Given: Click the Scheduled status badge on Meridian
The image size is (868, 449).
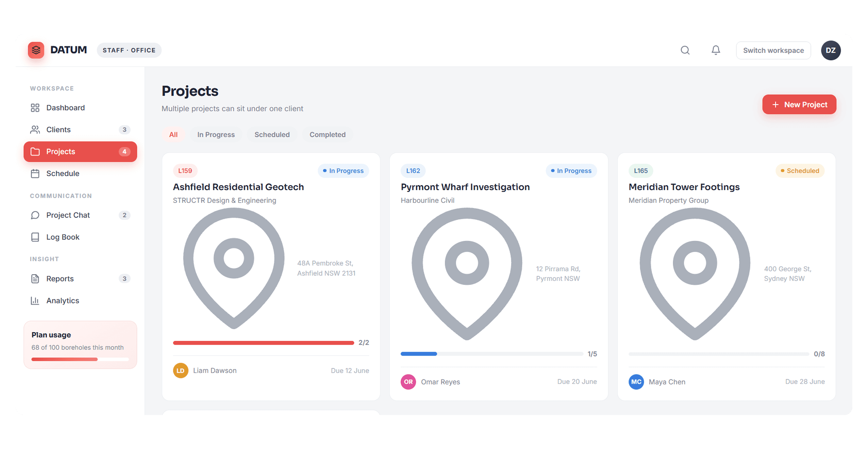Looking at the screenshot, I should [x=800, y=171].
